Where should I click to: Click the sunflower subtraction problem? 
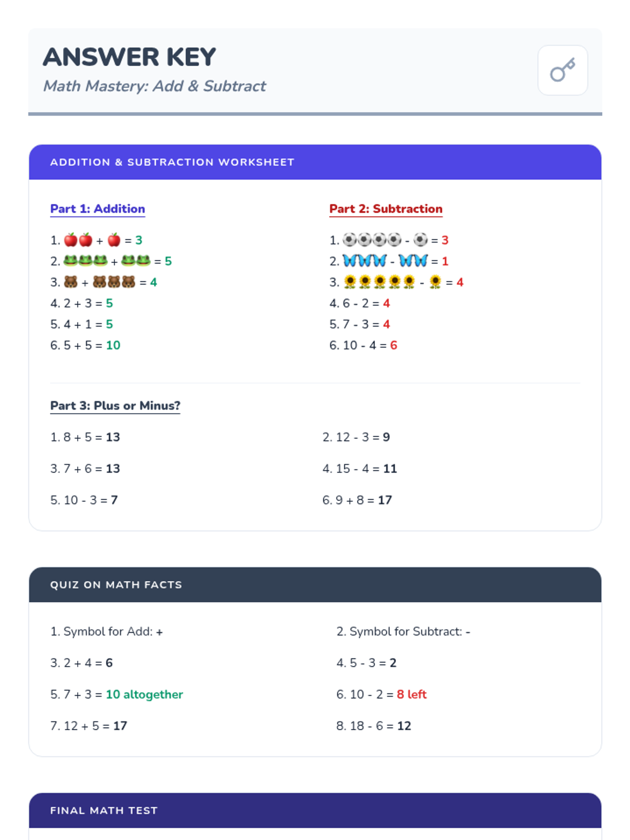[x=396, y=282]
